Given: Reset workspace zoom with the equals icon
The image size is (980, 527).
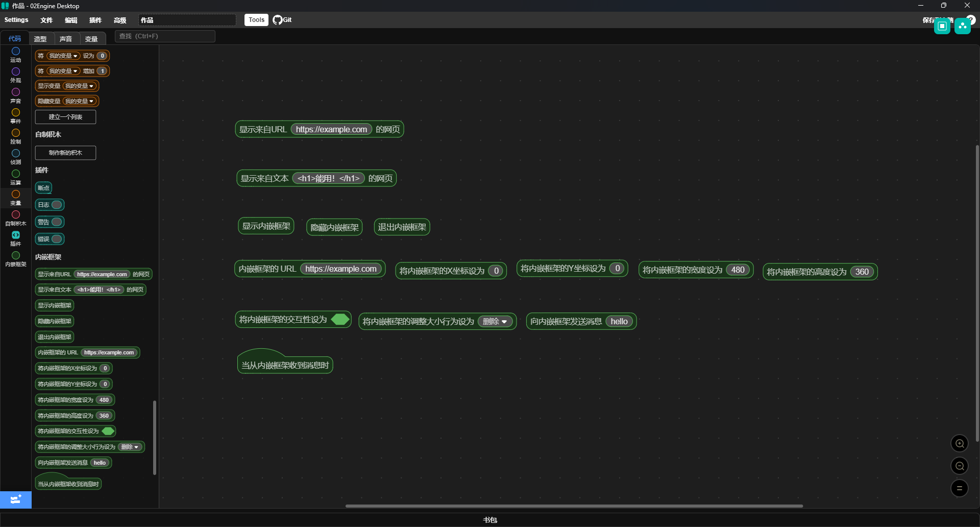Looking at the screenshot, I should pyautogui.click(x=960, y=488).
